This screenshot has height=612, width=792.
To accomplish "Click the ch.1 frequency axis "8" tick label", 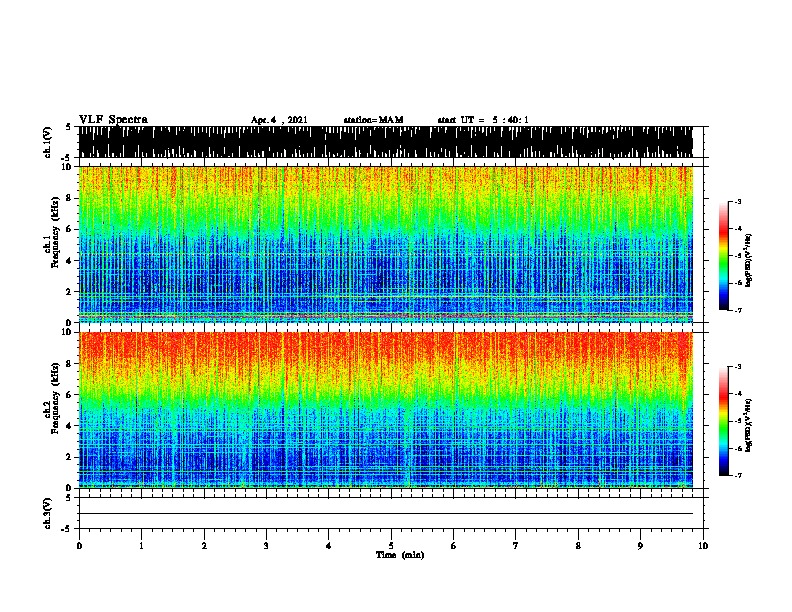I will [x=69, y=198].
